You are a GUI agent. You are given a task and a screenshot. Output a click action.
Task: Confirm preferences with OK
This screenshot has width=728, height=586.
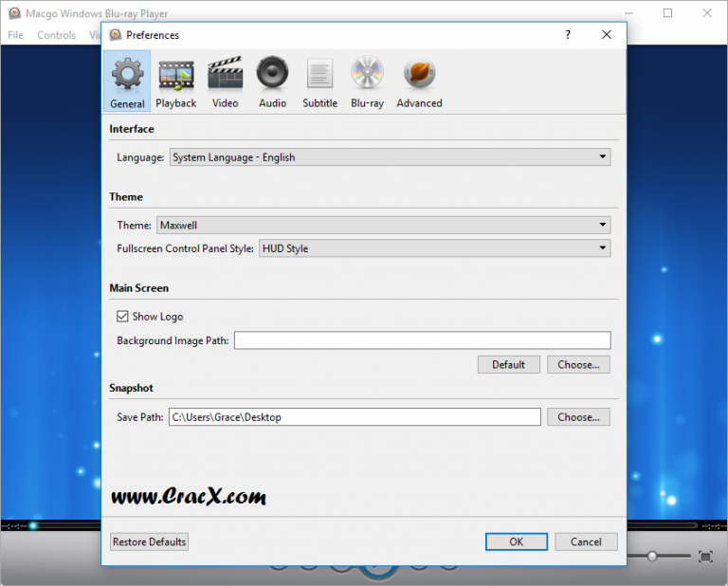tap(517, 541)
